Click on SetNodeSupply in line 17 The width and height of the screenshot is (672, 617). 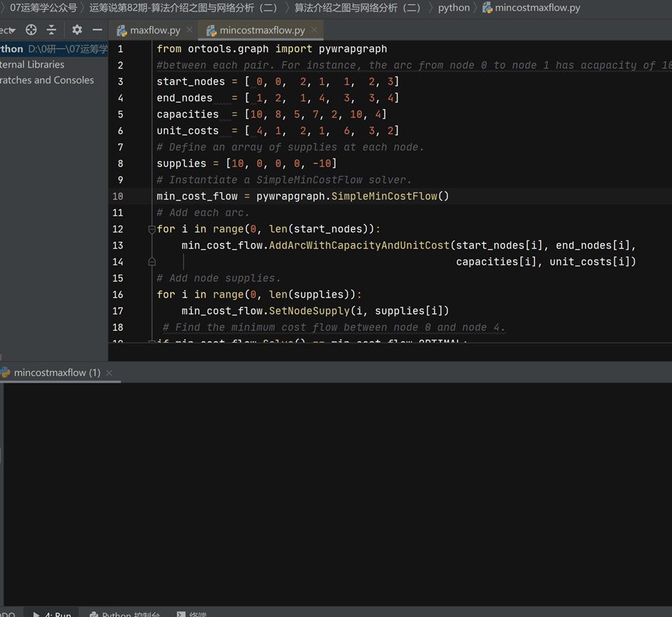click(x=309, y=311)
